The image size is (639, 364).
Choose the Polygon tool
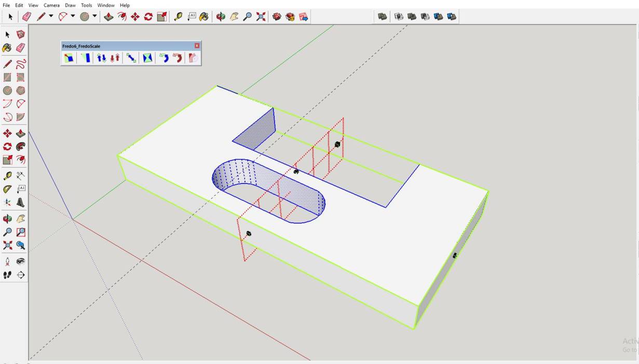[x=21, y=91]
